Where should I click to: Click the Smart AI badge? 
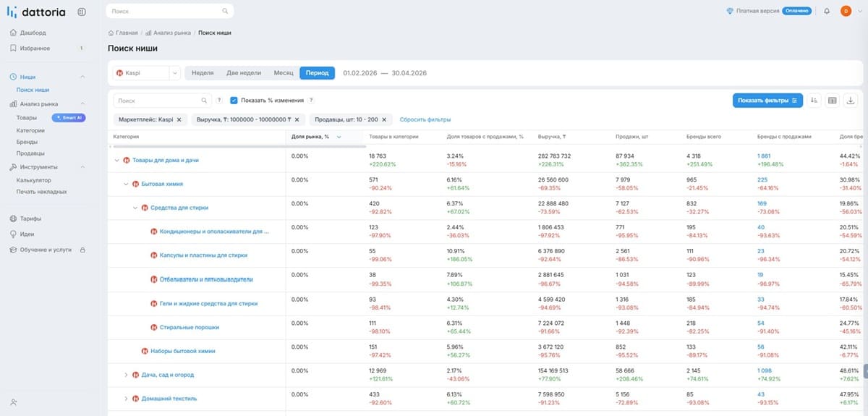coord(69,117)
